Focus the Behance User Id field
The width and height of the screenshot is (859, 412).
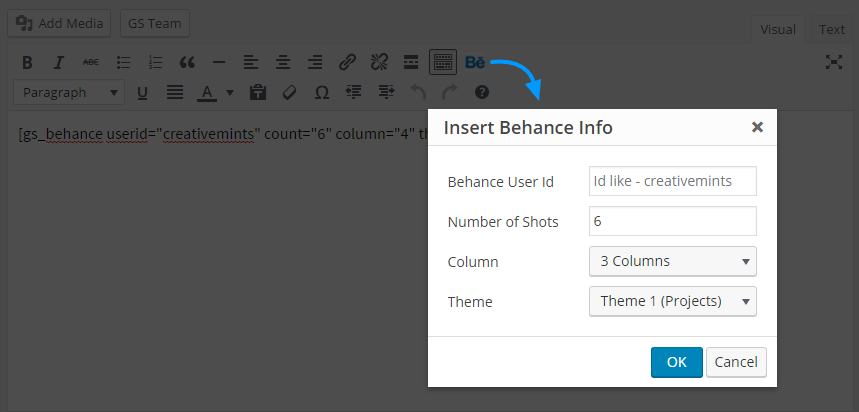[x=673, y=181]
